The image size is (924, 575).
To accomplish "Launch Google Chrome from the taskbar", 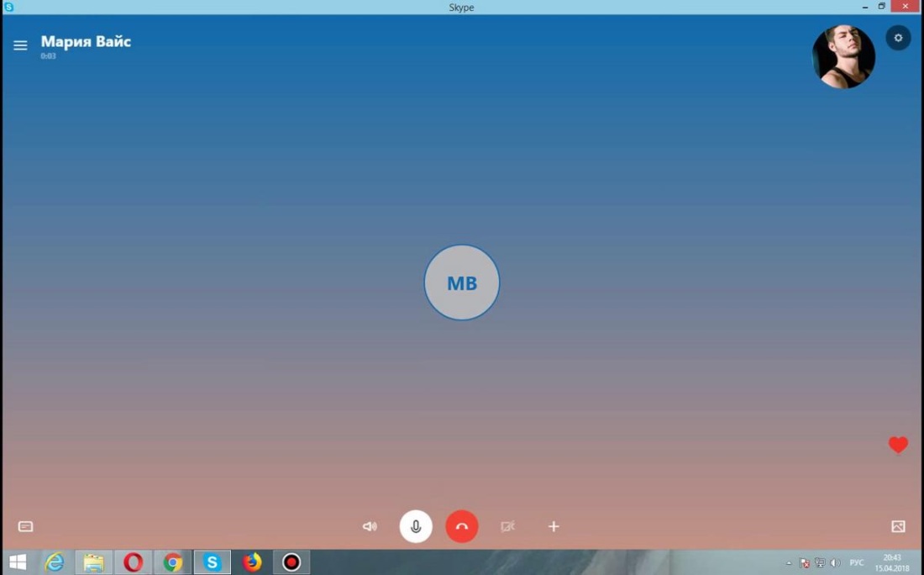I will click(173, 562).
